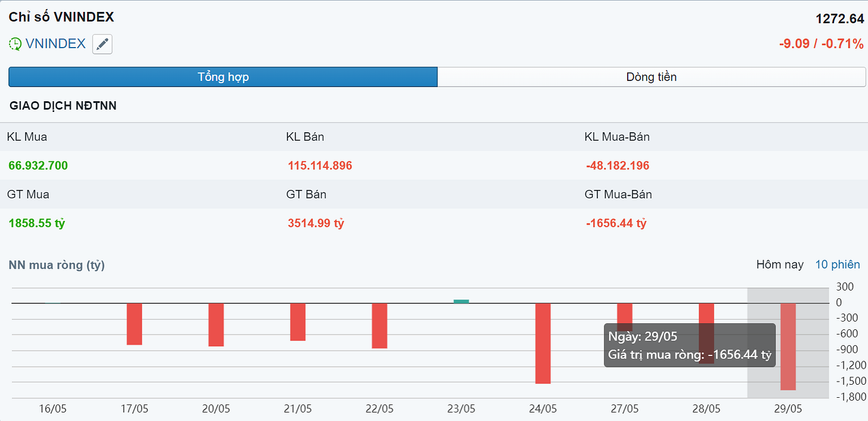
Task: Click the change text -9.09 / -0.71%
Action: 821,43
